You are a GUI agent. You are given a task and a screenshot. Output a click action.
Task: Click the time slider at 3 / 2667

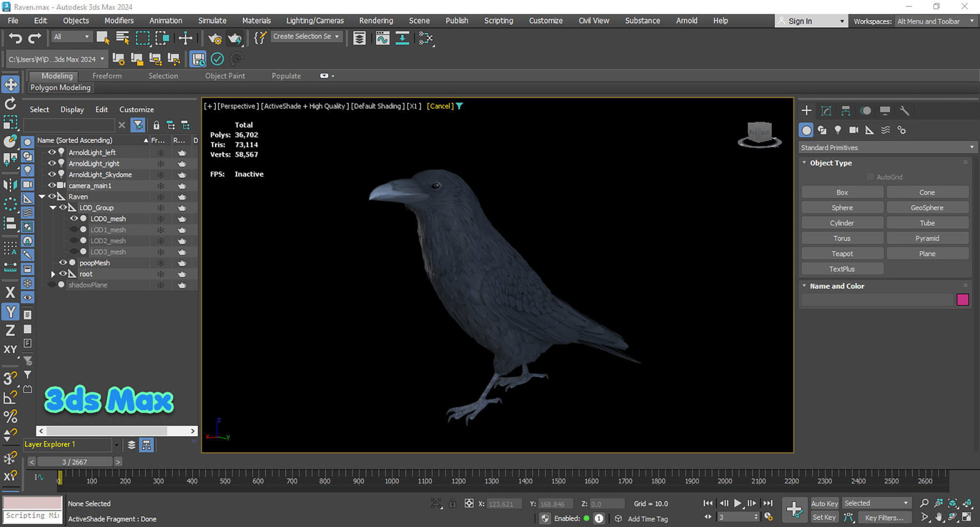pyautogui.click(x=75, y=462)
